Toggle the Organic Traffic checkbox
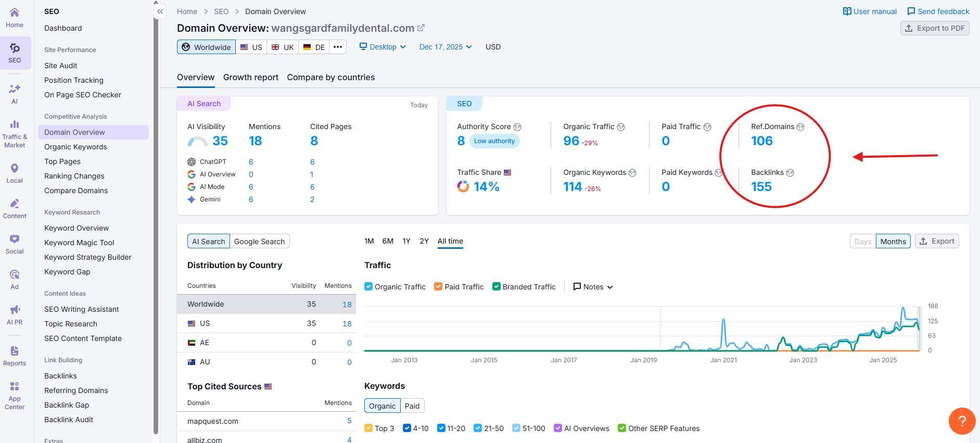This screenshot has width=980, height=443. [x=368, y=286]
